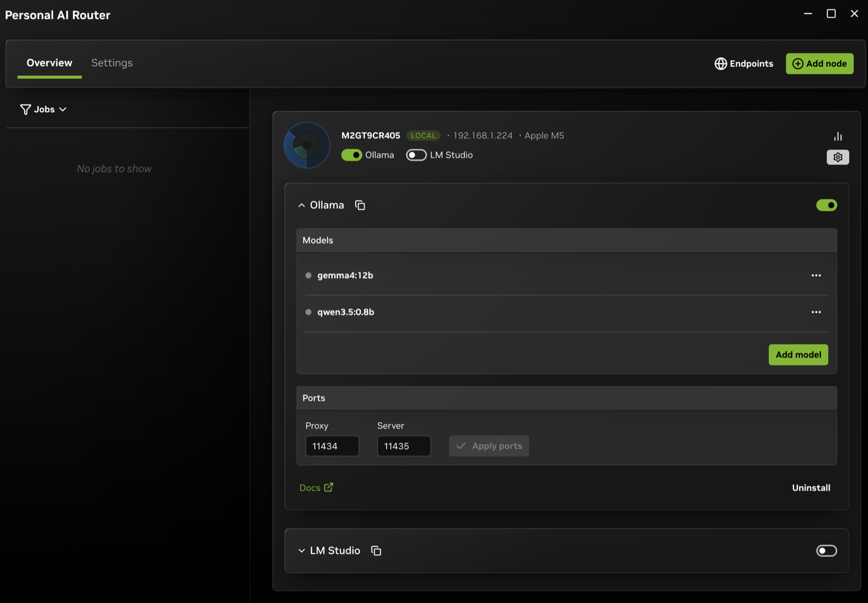Click the Server port input field
This screenshot has height=603, width=868.
(x=404, y=446)
